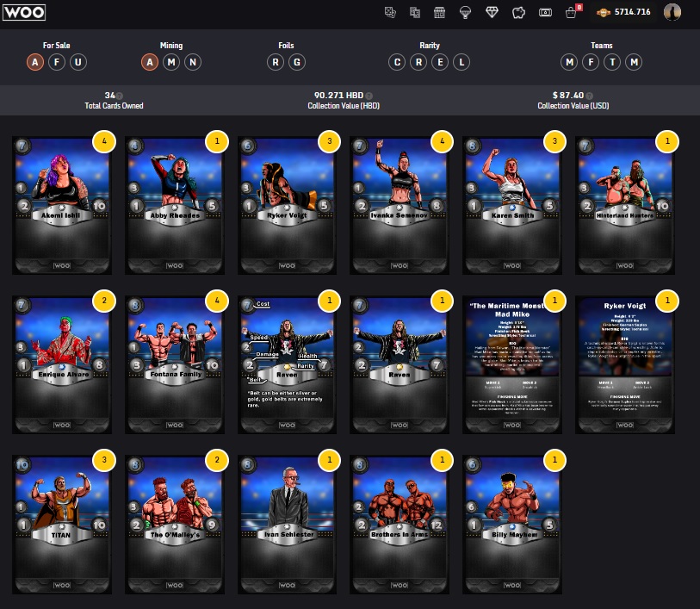
Task: Click count badge on Karen Smith card
Action: point(554,141)
